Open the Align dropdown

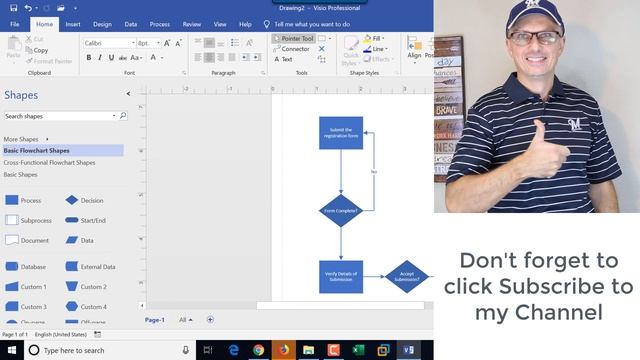(414, 51)
